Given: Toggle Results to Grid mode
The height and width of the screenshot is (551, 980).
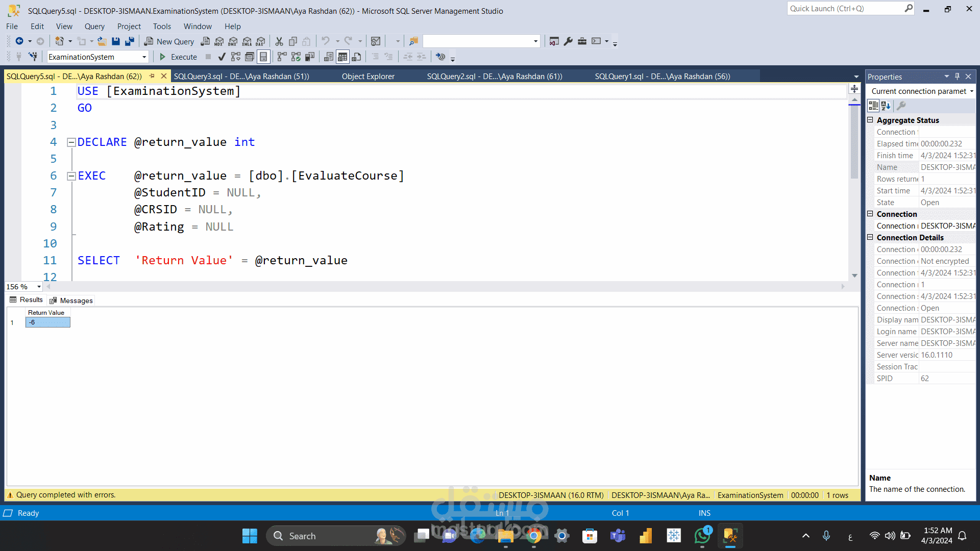Looking at the screenshot, I should (x=342, y=57).
